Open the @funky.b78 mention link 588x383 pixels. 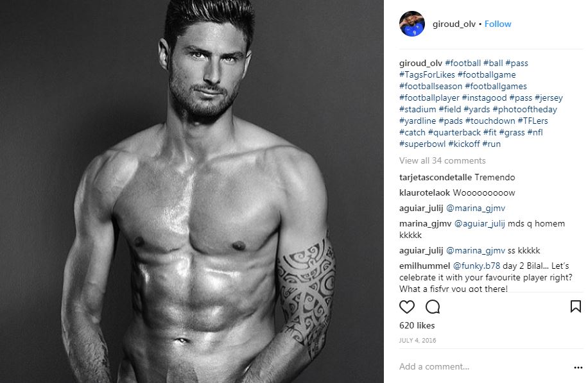(x=476, y=266)
